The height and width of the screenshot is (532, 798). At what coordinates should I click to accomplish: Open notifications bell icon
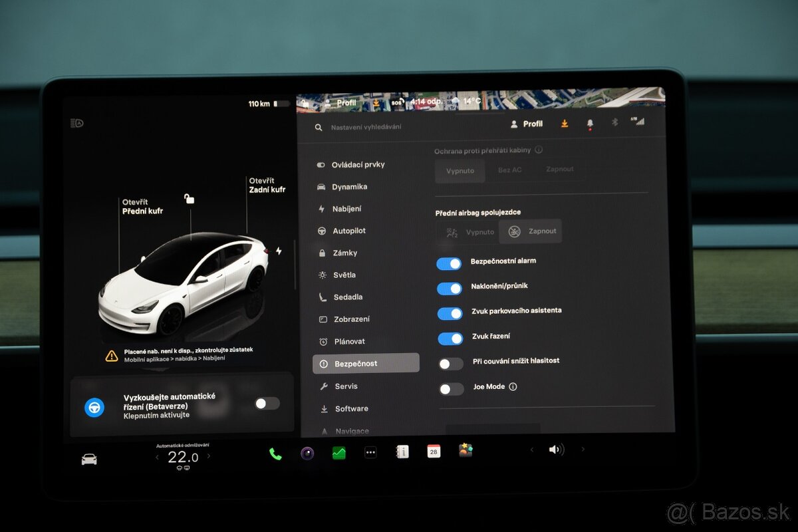589,124
